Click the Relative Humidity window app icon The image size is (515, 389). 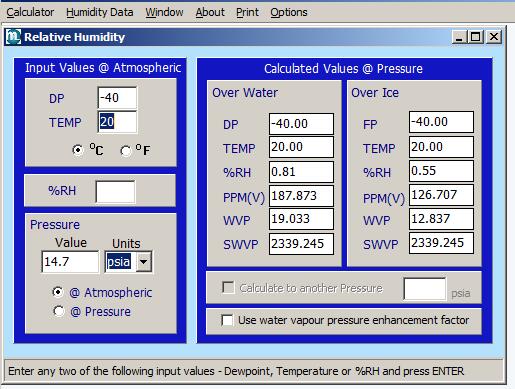click(x=13, y=36)
